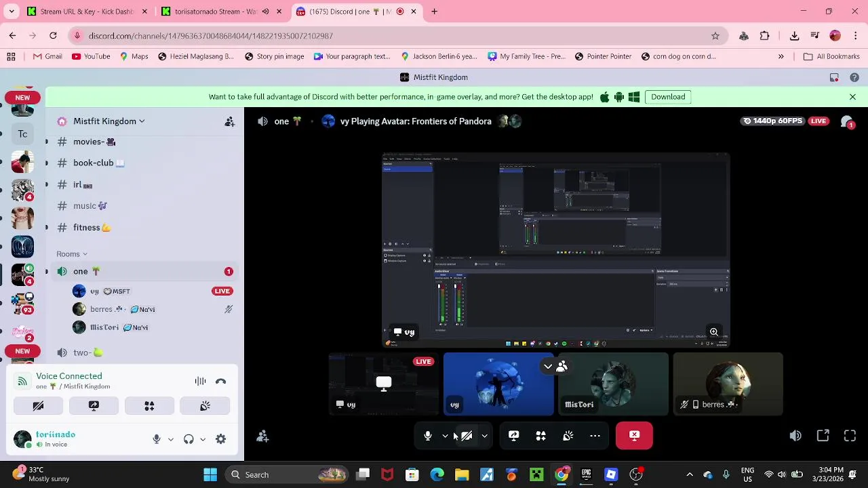Open the Voice Connected details
Screen dimensions: 868x488
pos(69,376)
